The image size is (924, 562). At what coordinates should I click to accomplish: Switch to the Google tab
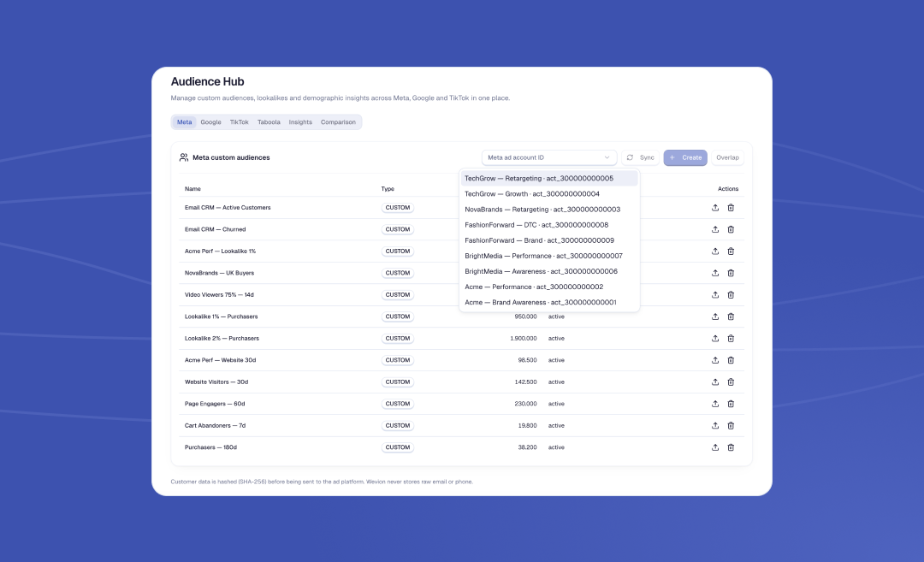pos(210,122)
